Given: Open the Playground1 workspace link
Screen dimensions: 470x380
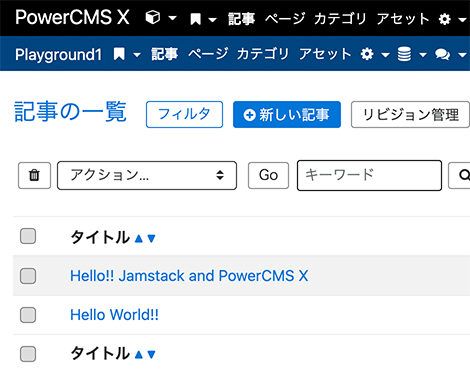Looking at the screenshot, I should click(x=58, y=55).
